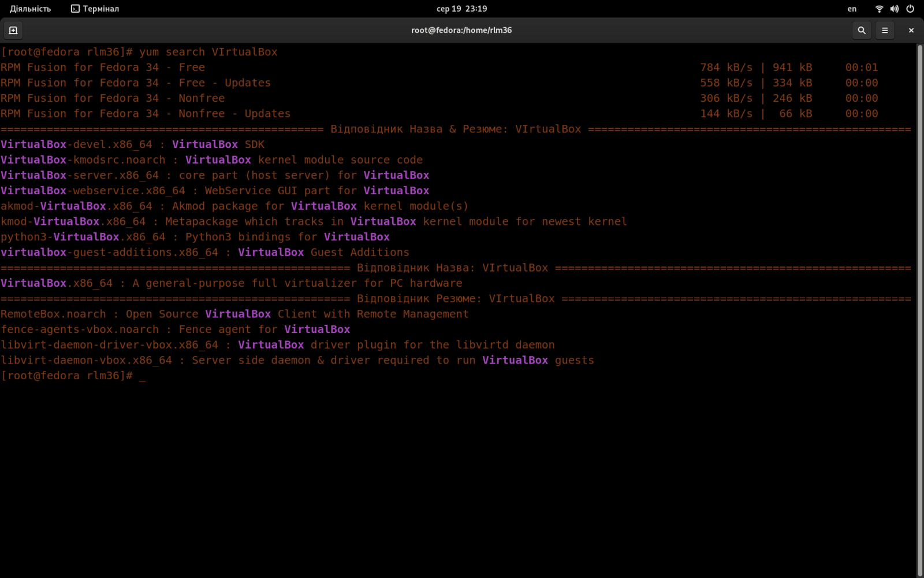Open the Діяльність activities overview
Viewport: 924px width, 578px height.
(x=30, y=9)
